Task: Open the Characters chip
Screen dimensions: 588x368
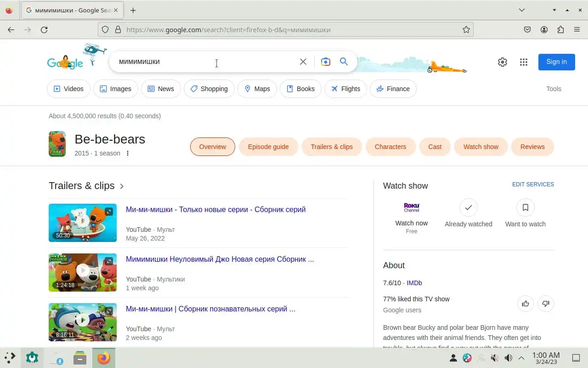Action: pos(390,147)
